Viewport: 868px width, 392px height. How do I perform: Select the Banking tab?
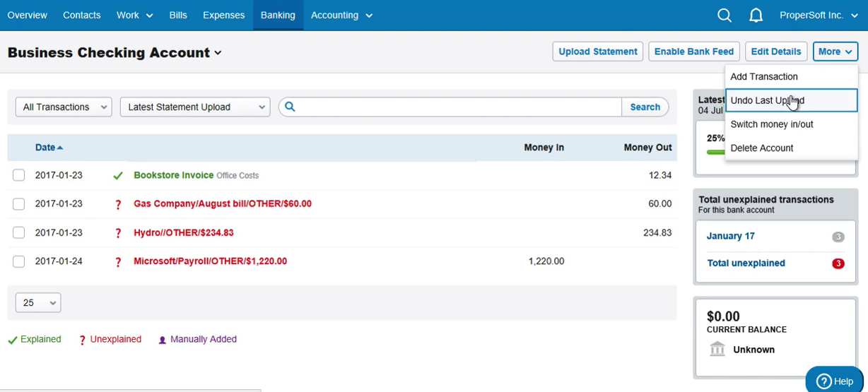click(x=278, y=15)
